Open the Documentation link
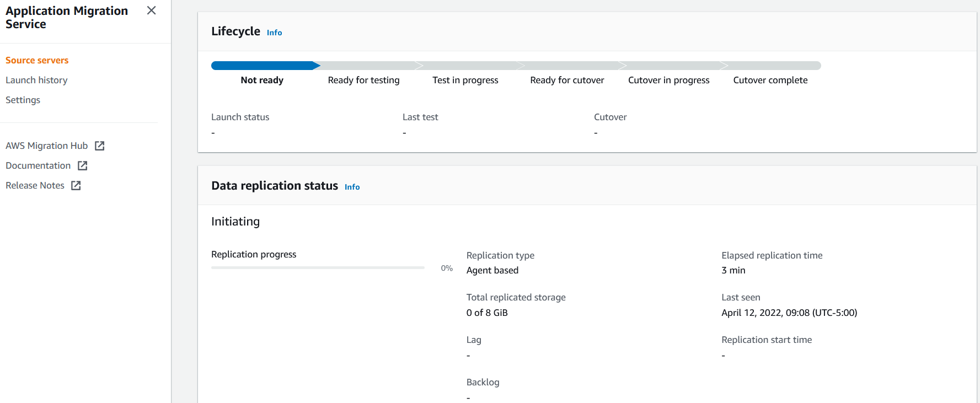The width and height of the screenshot is (980, 403). tap(38, 165)
